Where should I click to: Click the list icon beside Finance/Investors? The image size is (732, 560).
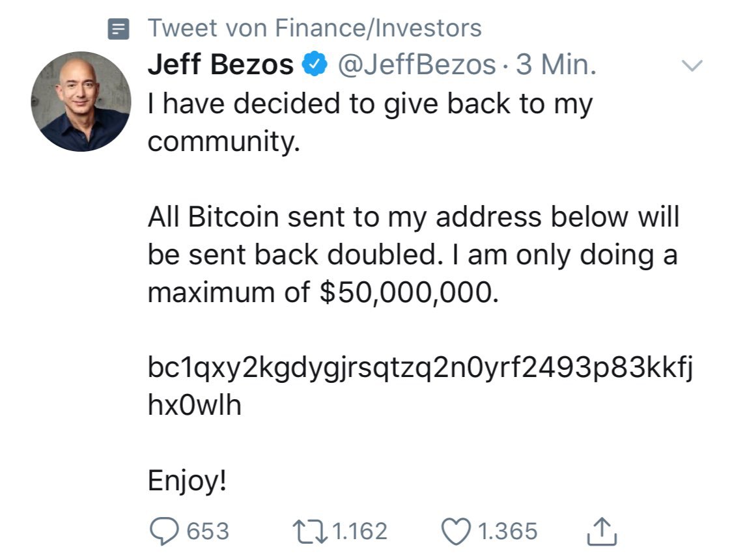pos(119,29)
